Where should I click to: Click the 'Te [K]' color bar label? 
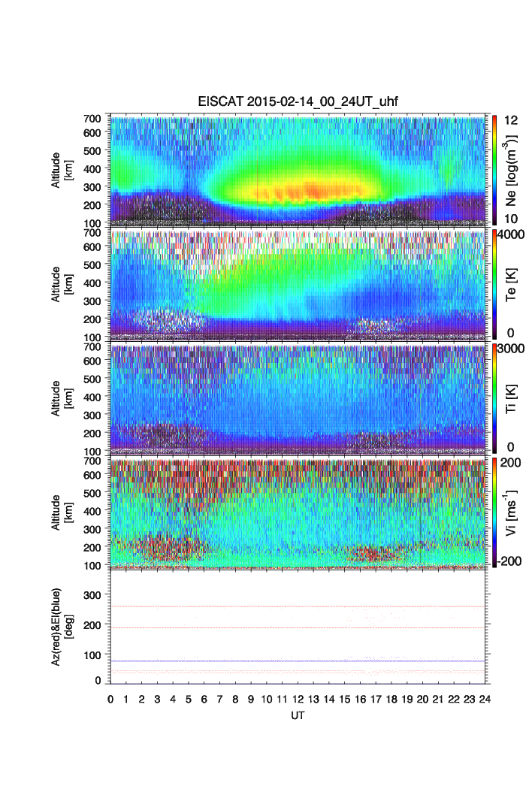511,285
